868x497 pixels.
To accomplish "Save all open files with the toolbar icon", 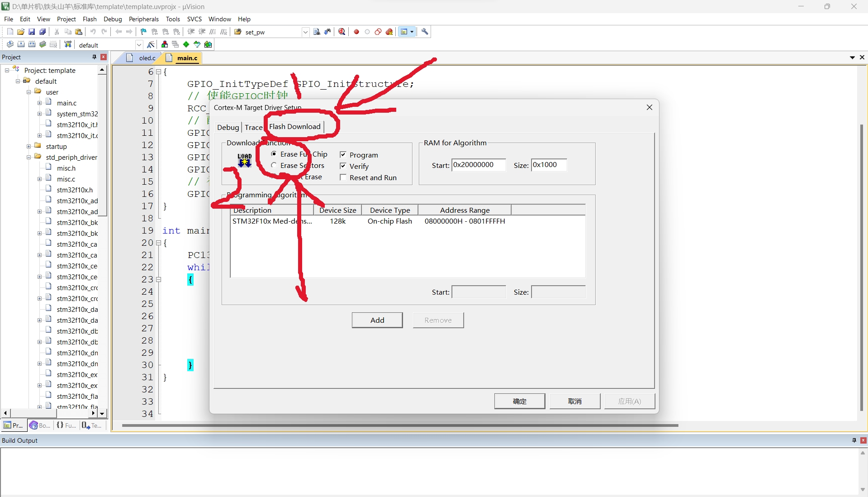I will [42, 32].
